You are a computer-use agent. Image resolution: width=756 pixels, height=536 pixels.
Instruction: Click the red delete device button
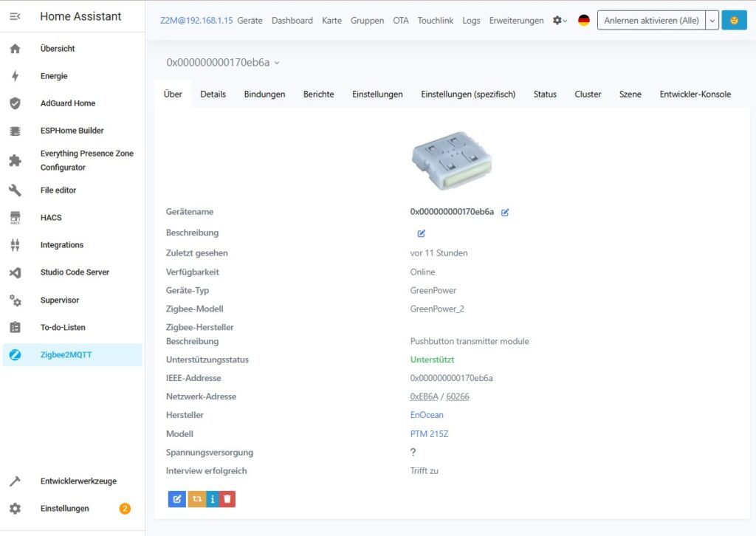(x=227, y=499)
